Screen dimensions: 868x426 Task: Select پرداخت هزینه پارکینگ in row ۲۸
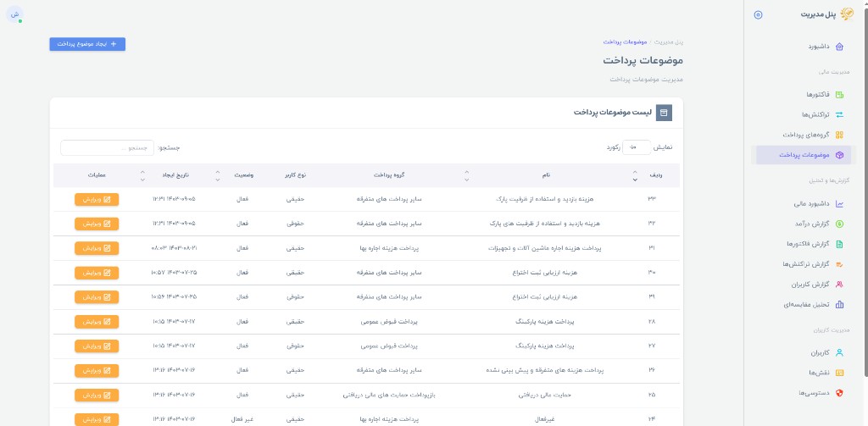(x=545, y=322)
